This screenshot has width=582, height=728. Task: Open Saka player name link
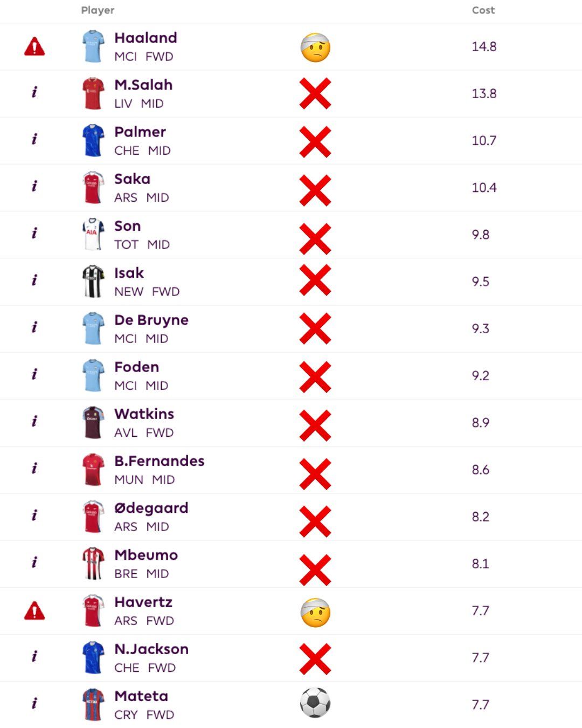tap(133, 179)
